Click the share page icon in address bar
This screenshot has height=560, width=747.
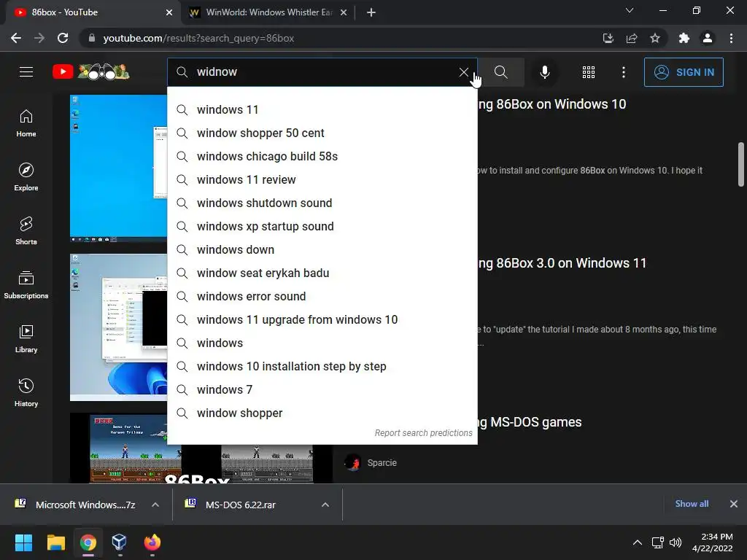(632, 38)
